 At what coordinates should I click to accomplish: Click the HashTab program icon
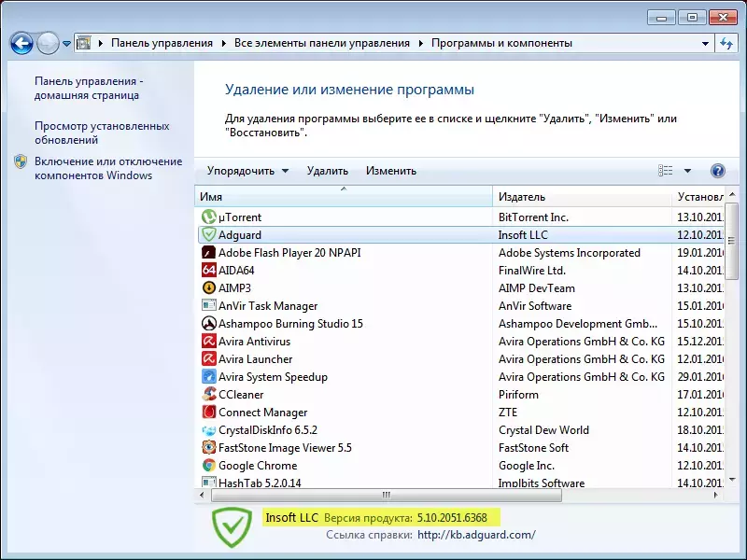(208, 482)
